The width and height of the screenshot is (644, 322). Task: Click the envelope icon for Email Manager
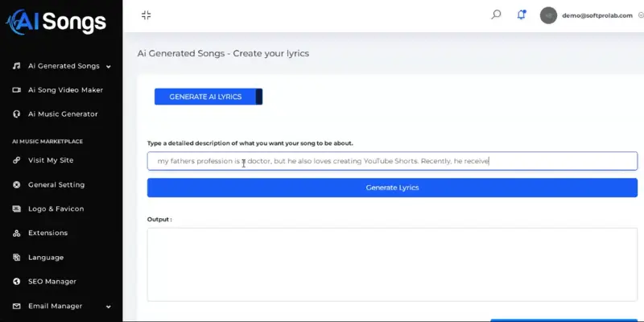point(16,307)
